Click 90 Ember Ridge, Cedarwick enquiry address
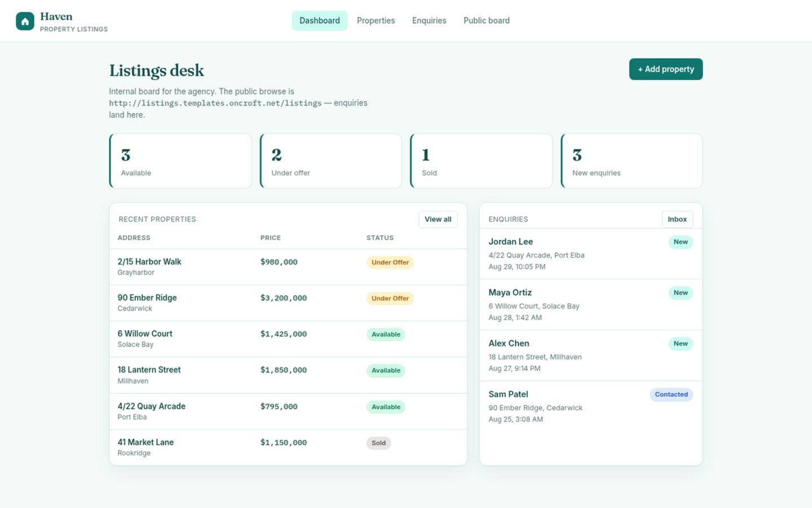Screen dimensions: 812x508 tap(535, 408)
